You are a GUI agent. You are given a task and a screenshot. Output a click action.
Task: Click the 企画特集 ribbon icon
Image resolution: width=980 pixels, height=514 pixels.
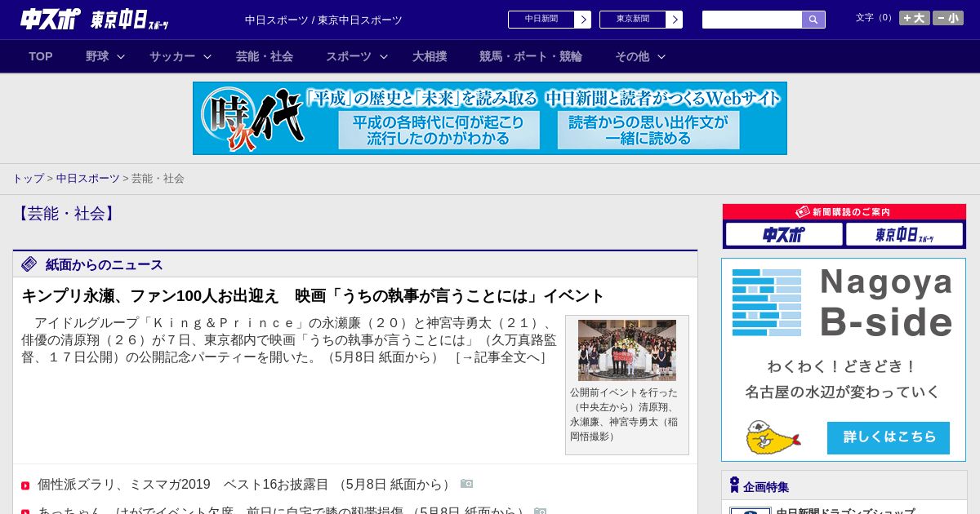click(x=734, y=485)
